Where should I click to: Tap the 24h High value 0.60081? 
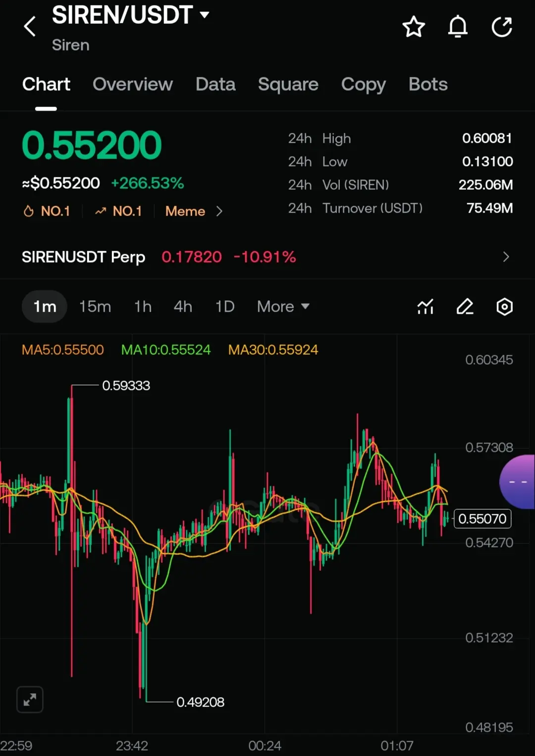pyautogui.click(x=487, y=138)
